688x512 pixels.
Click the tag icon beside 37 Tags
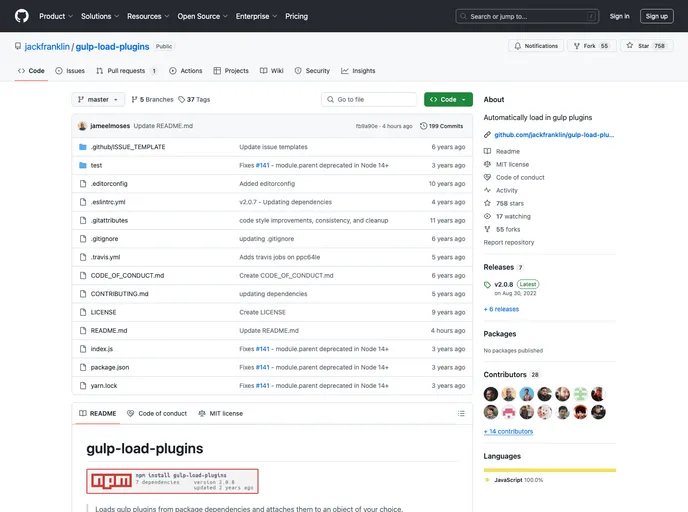tap(182, 100)
